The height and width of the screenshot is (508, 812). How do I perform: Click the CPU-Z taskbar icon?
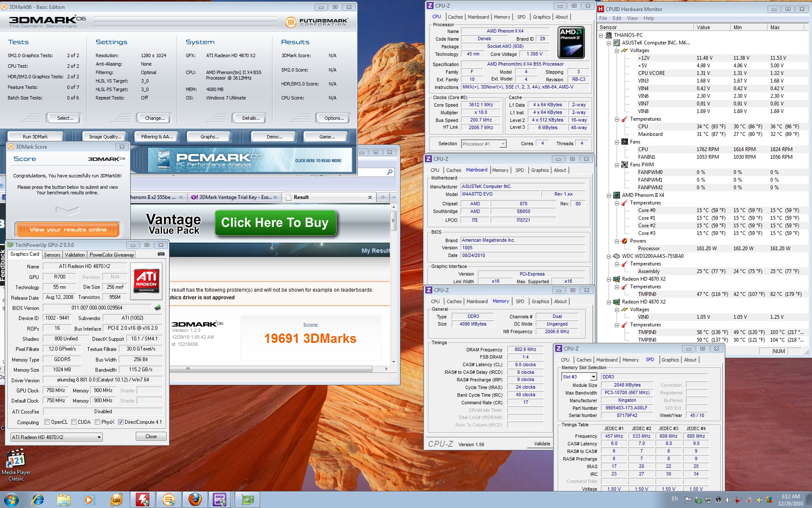(x=219, y=500)
